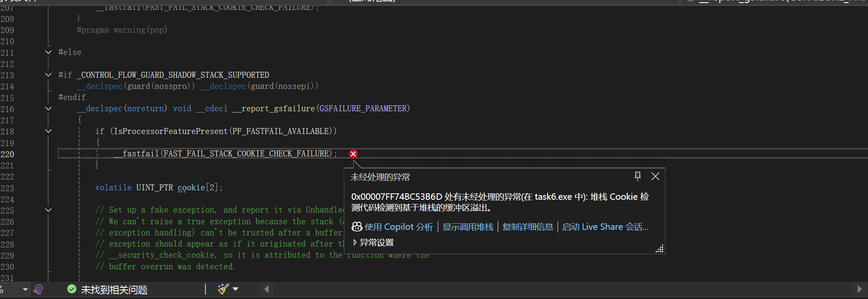The image size is (868, 299).
Task: Click the Copilot icon in exception popup
Action: click(x=357, y=227)
